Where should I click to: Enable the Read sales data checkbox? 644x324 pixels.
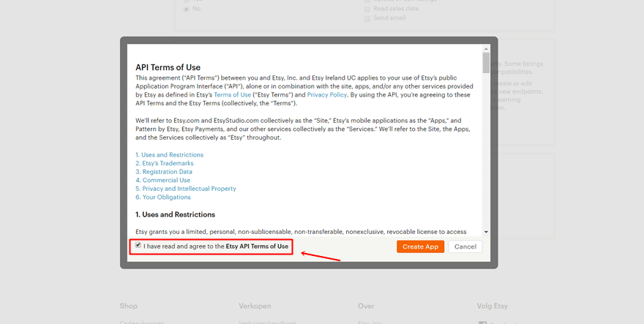(367, 9)
